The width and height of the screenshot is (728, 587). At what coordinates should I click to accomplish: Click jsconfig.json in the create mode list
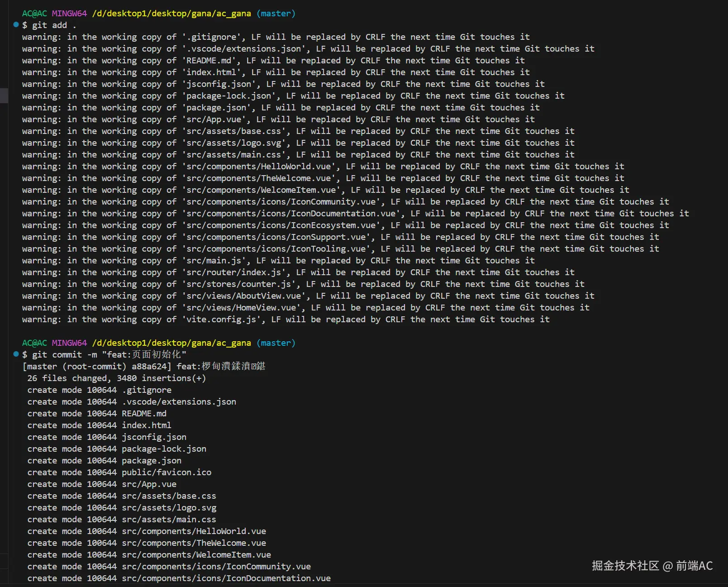154,437
